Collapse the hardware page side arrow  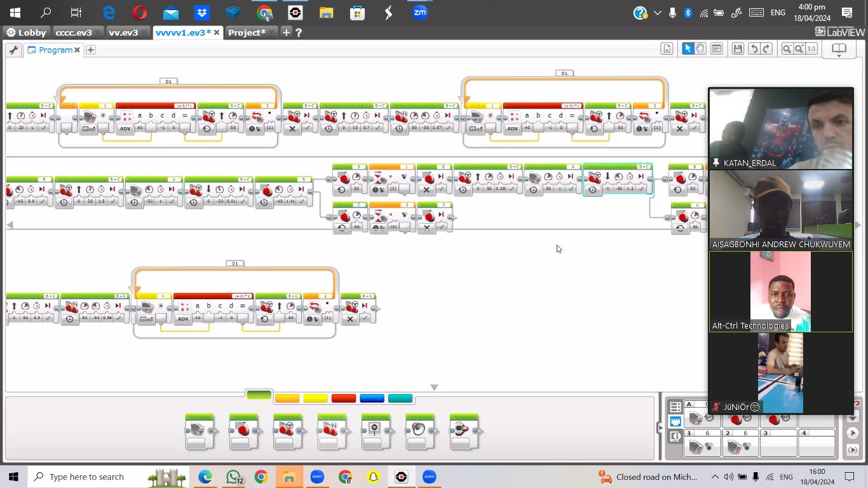click(660, 428)
